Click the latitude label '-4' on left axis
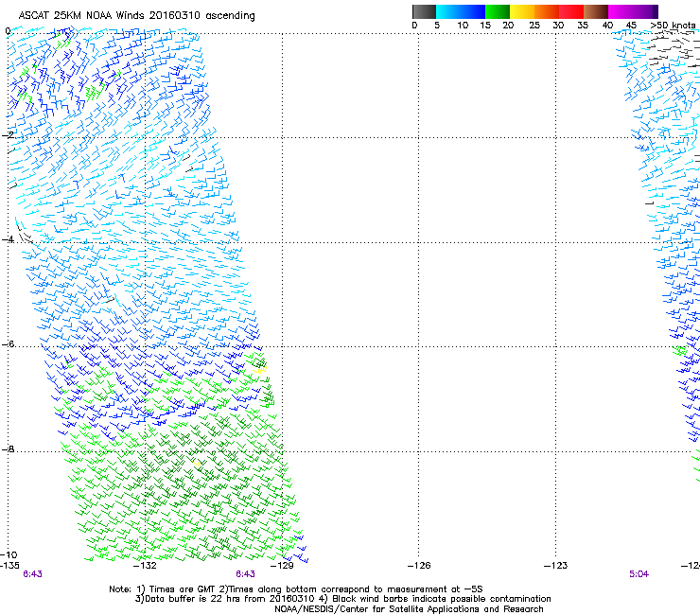This screenshot has width=700, height=615. (x=8, y=239)
